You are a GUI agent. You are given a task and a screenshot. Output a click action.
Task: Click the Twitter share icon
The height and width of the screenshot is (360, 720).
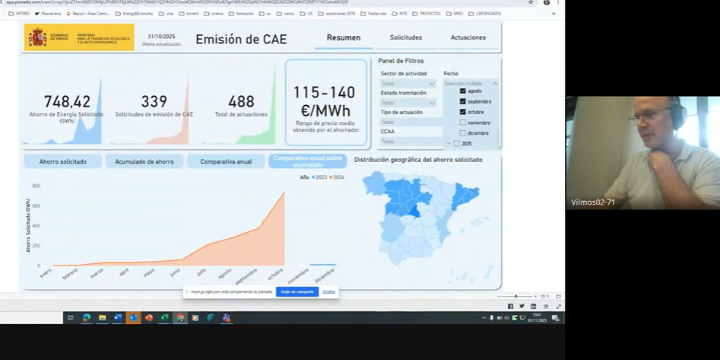522,306
